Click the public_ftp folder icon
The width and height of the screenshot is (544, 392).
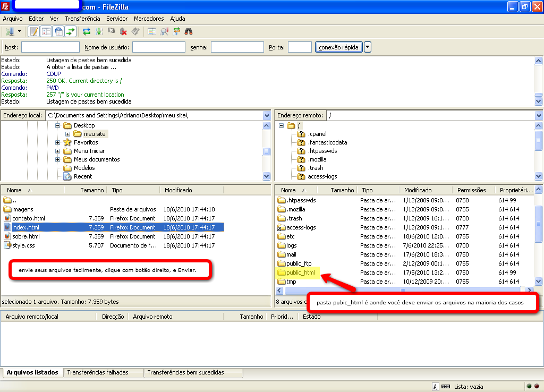282,263
